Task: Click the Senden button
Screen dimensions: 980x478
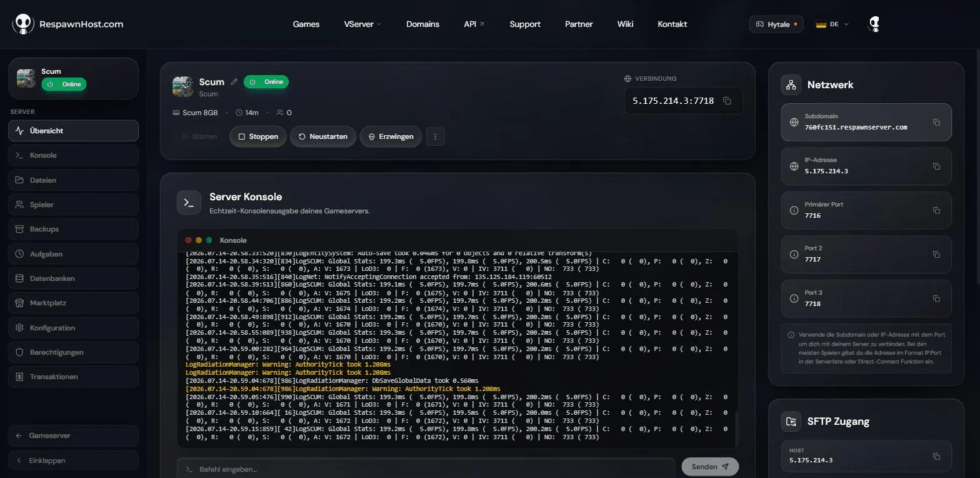Action: [710, 467]
